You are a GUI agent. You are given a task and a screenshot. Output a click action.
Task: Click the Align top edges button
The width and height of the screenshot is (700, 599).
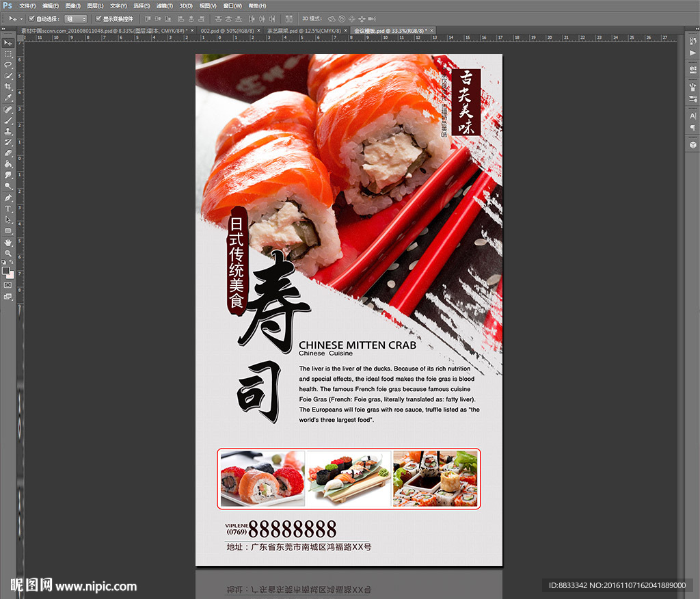[x=148, y=18]
